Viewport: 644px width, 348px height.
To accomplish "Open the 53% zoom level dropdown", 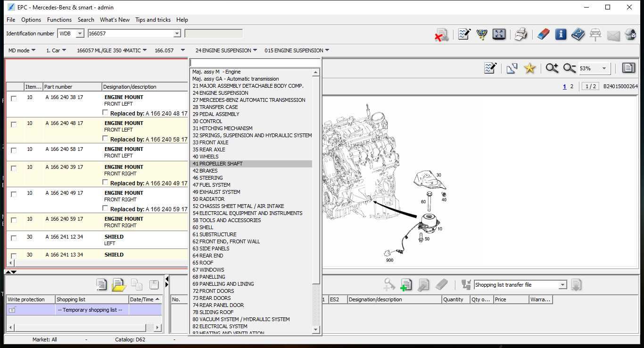I will [x=604, y=68].
